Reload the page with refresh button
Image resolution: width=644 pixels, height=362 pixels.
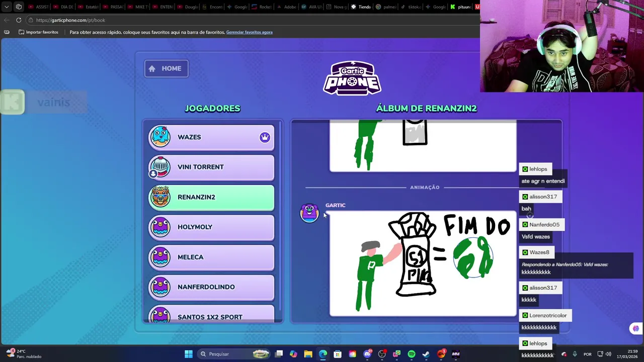(x=19, y=20)
